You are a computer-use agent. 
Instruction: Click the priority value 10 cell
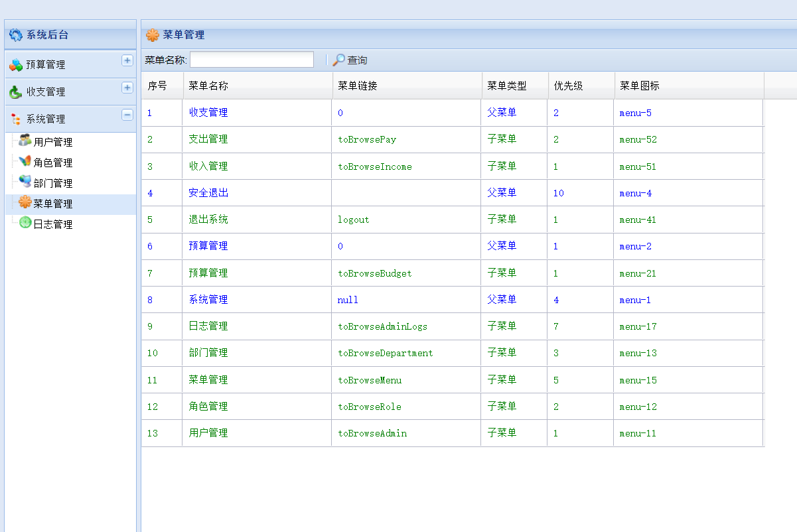coord(581,192)
